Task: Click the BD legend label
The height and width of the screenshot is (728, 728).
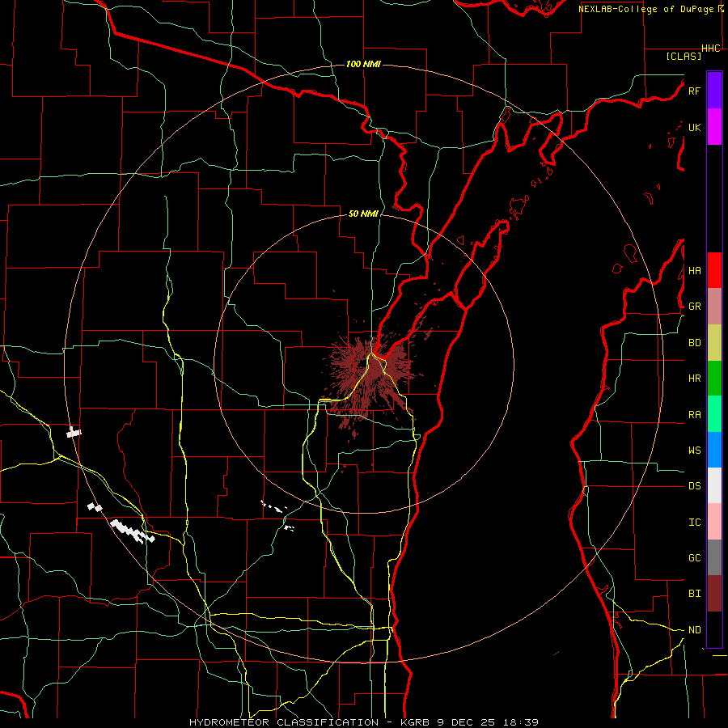Action: (x=694, y=343)
